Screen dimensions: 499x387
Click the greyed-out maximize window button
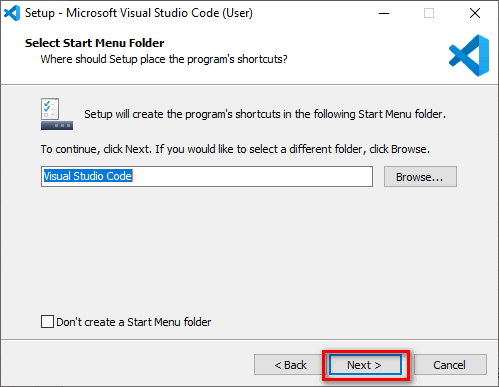pyautogui.click(x=429, y=13)
